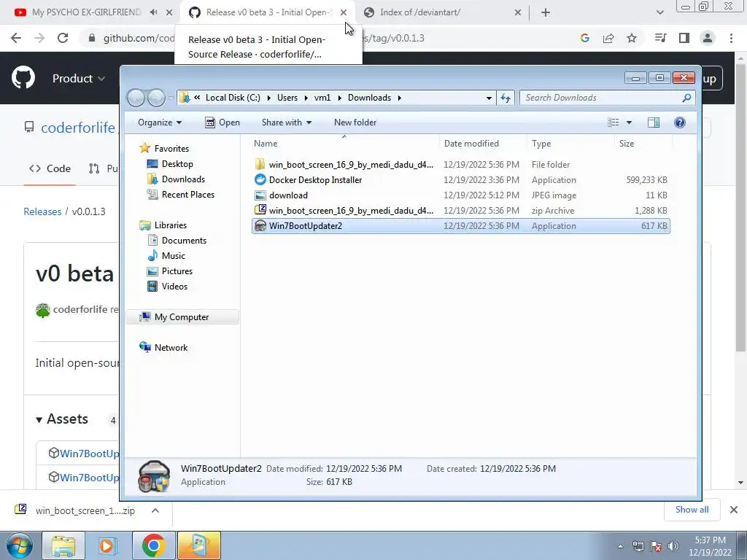Click vm1 in the address breadcrumb

click(x=322, y=98)
